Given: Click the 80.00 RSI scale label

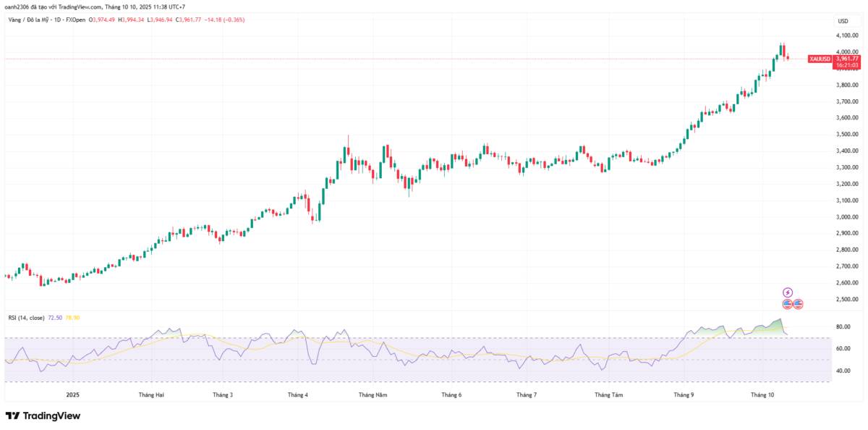Looking at the screenshot, I should tap(843, 327).
